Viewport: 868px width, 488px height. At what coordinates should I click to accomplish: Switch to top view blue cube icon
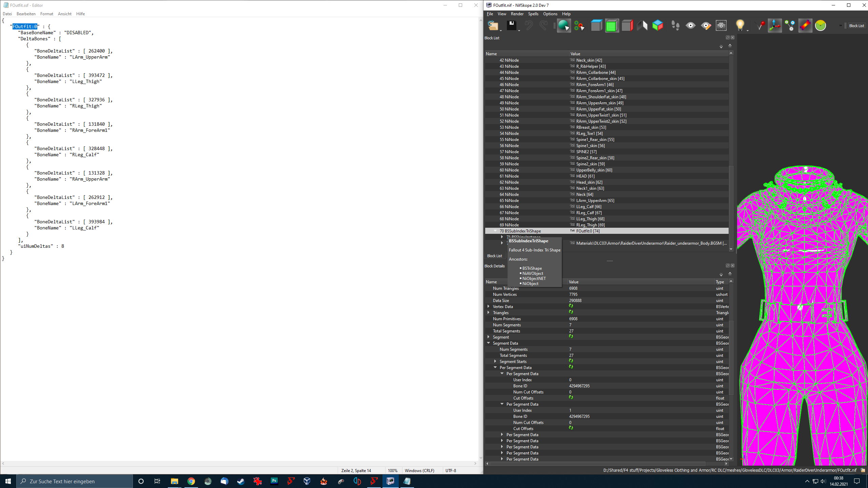(596, 26)
